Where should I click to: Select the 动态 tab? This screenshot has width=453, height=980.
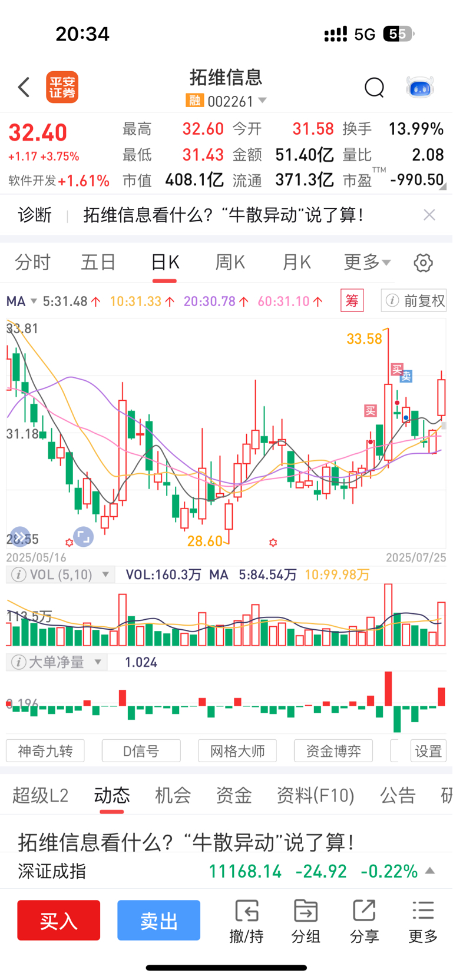(112, 796)
